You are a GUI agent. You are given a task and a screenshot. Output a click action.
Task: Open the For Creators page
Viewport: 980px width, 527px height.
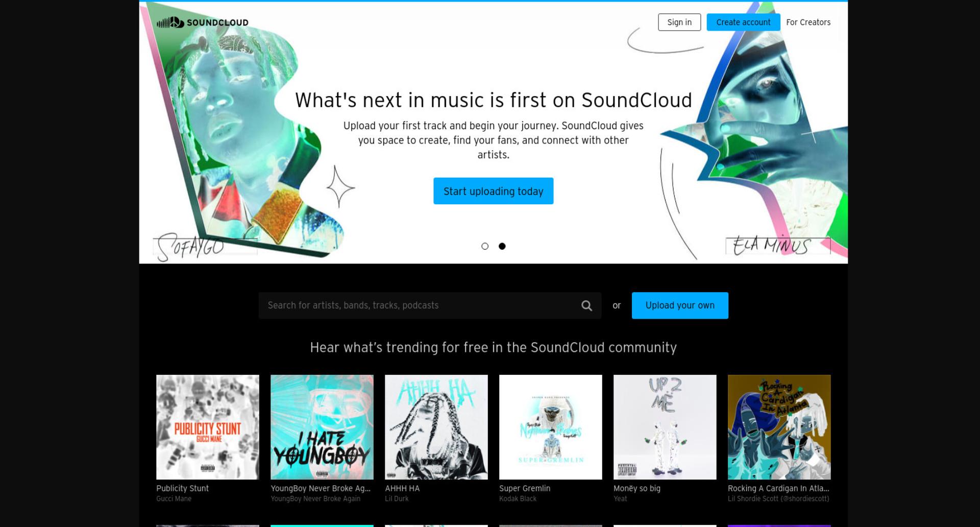tap(808, 22)
